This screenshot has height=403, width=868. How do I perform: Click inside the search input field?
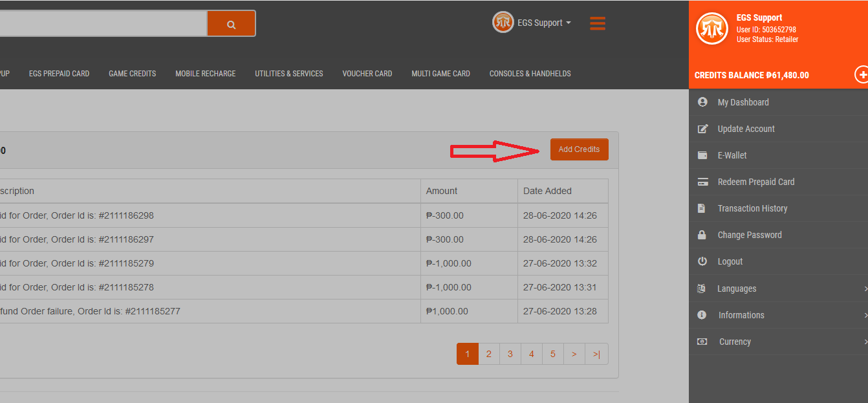[x=103, y=24]
